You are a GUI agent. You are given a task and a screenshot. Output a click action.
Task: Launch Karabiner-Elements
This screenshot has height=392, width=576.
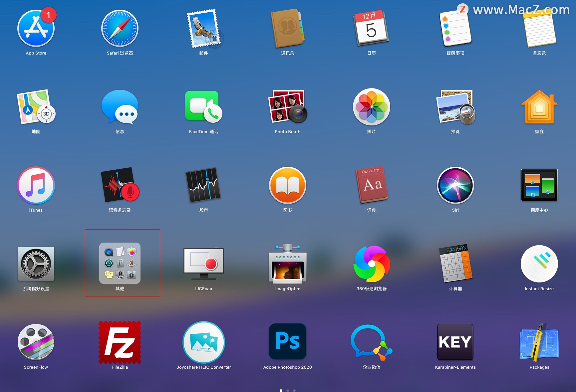click(455, 342)
